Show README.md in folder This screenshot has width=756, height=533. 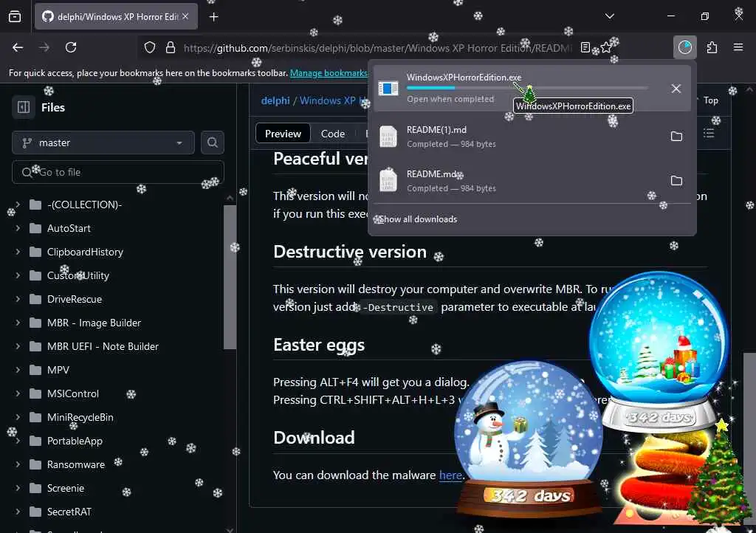click(x=676, y=181)
